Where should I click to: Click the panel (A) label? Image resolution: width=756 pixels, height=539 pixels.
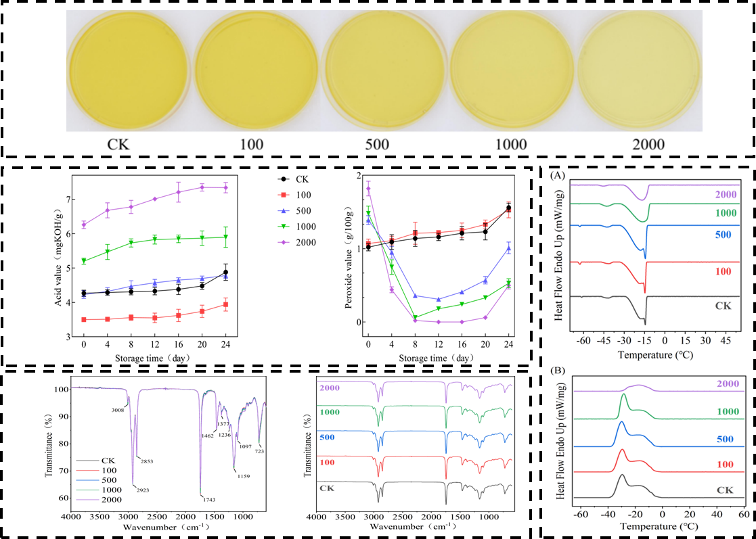pos(559,175)
